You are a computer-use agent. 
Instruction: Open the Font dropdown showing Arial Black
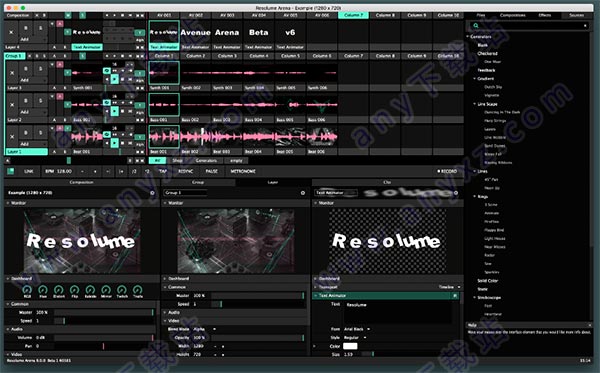pyautogui.click(x=357, y=329)
